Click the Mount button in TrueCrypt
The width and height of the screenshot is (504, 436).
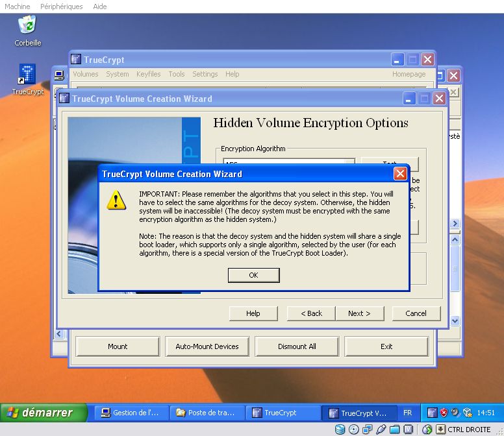[118, 346]
